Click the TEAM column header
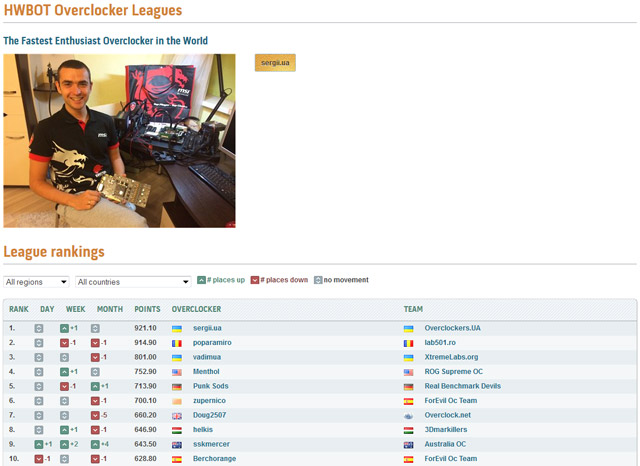The image size is (640, 466). coord(413,309)
